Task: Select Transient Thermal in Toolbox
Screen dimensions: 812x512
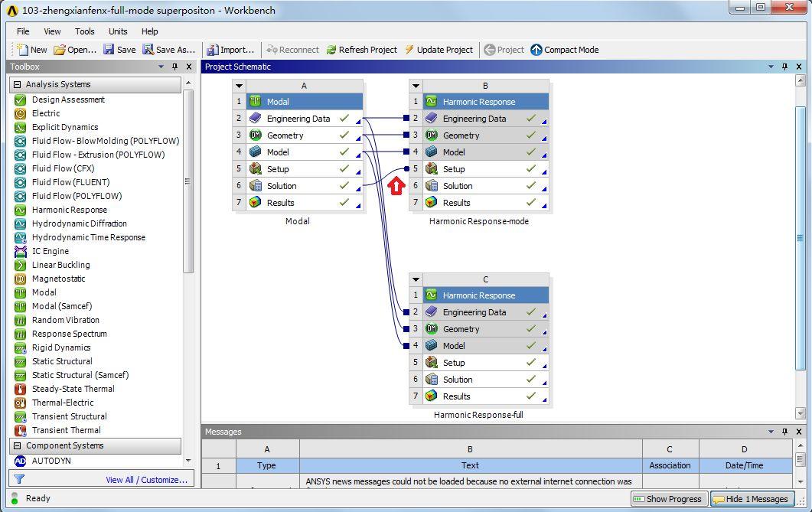Action: pyautogui.click(x=67, y=430)
